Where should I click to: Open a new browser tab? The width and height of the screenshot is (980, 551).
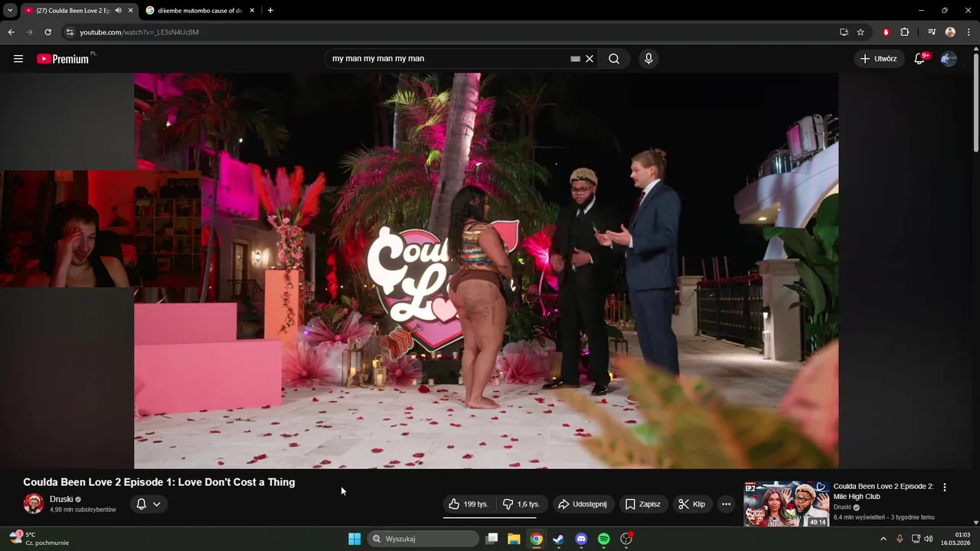point(270,11)
